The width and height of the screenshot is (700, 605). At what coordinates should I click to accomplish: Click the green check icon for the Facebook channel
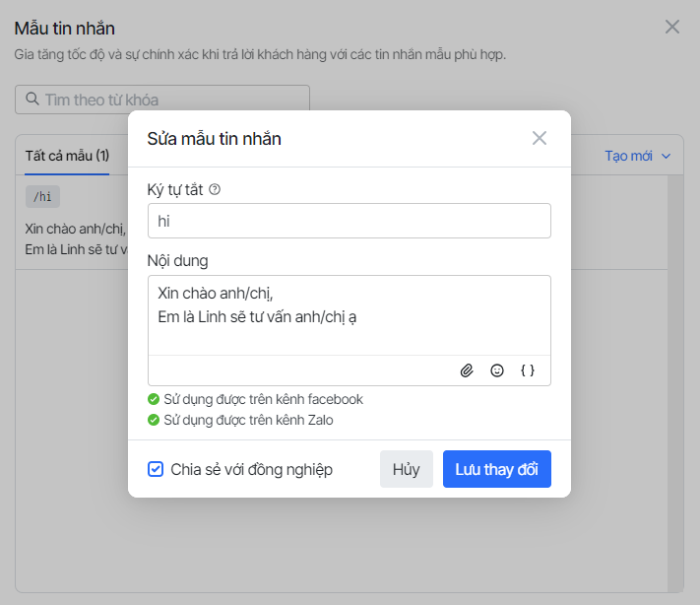(x=154, y=399)
